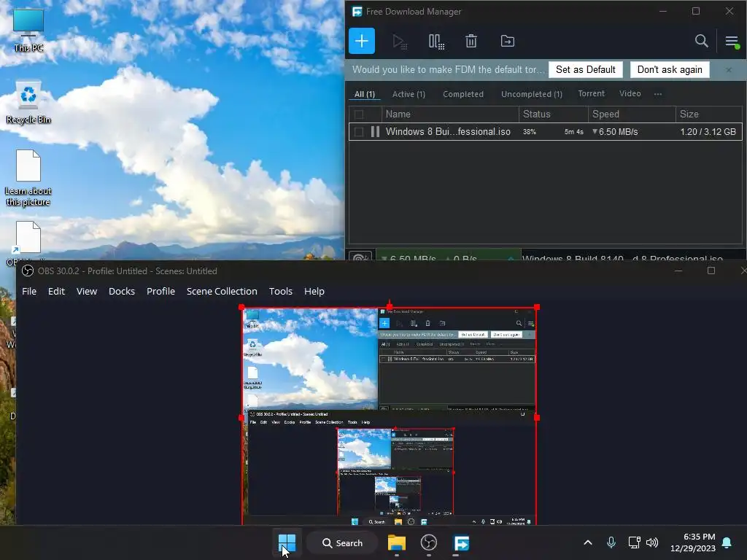Open the FDM hamburger main menu
This screenshot has height=560, width=747.
732,42
